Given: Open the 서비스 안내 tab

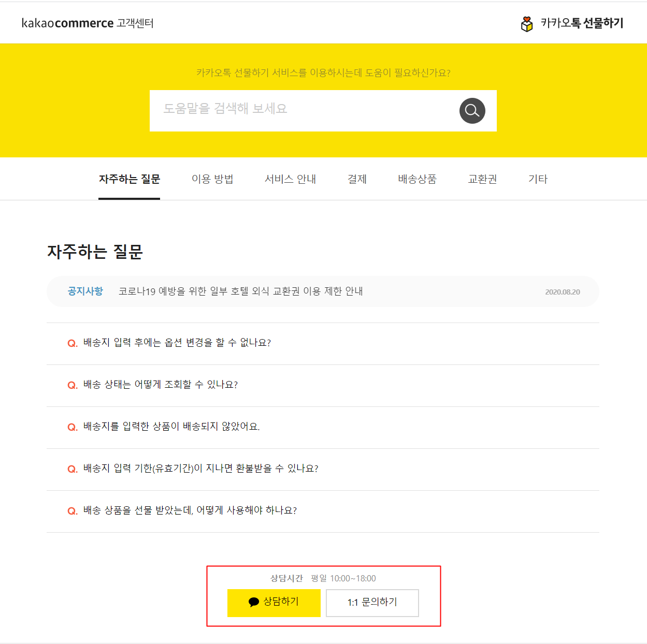Looking at the screenshot, I should 290,179.
